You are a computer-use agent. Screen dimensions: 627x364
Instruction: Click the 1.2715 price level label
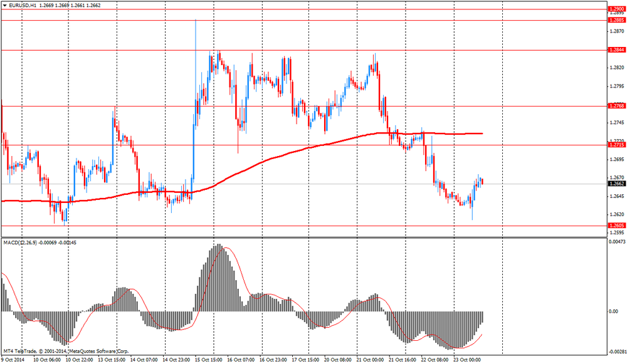tap(616, 145)
